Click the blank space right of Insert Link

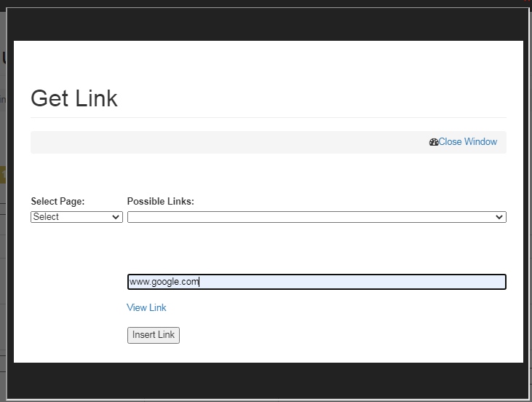[x=327, y=335]
